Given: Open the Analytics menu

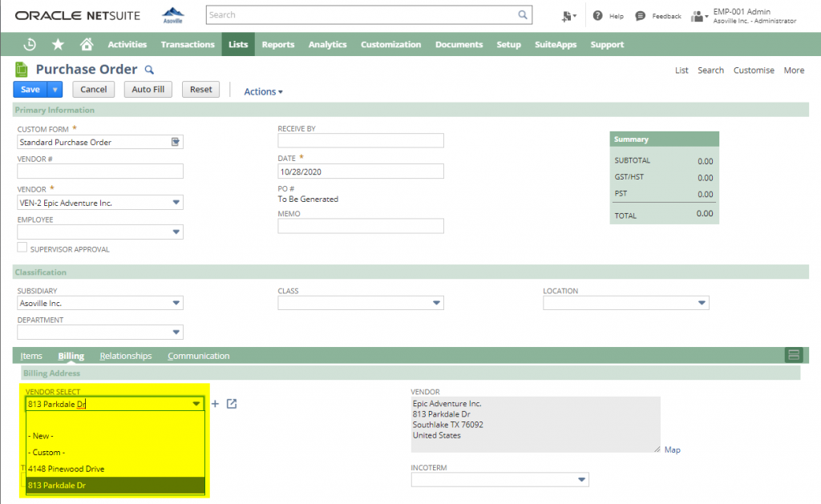Looking at the screenshot, I should coord(327,45).
